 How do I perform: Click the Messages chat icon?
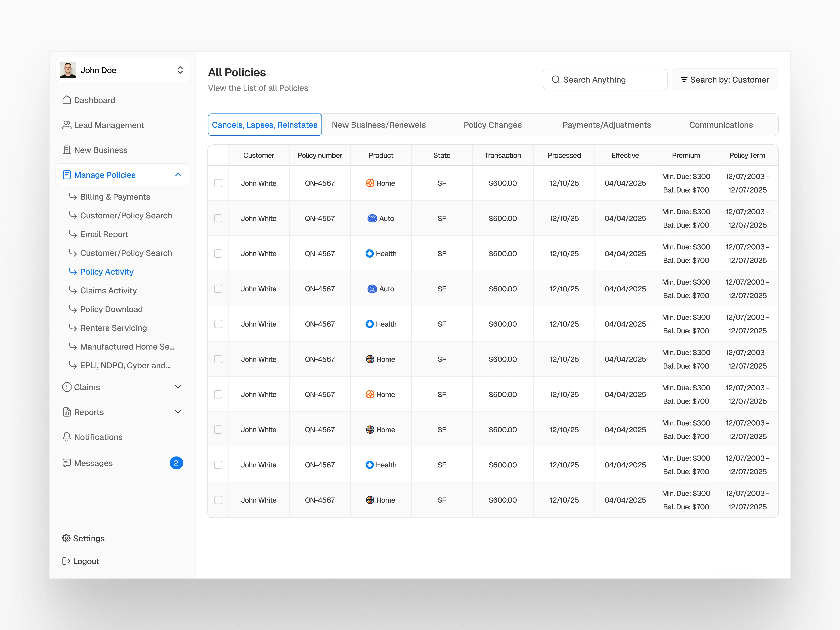[67, 463]
